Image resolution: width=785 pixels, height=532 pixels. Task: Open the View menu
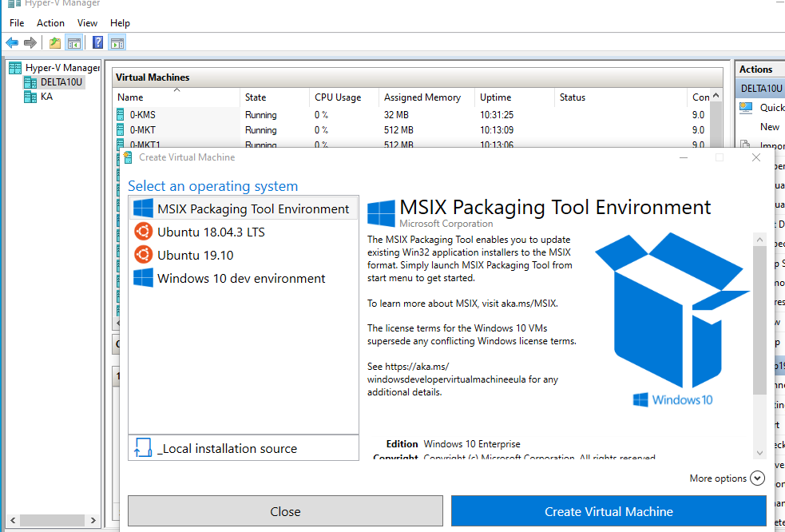point(87,23)
